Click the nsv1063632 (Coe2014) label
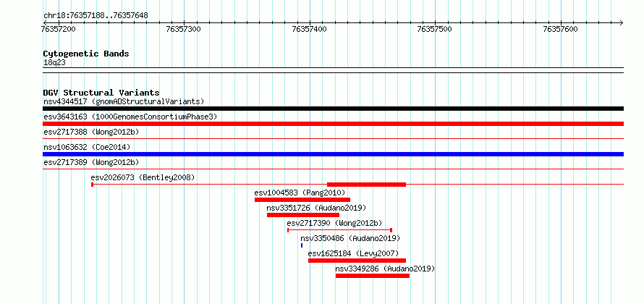The image size is (644, 304). tap(87, 147)
